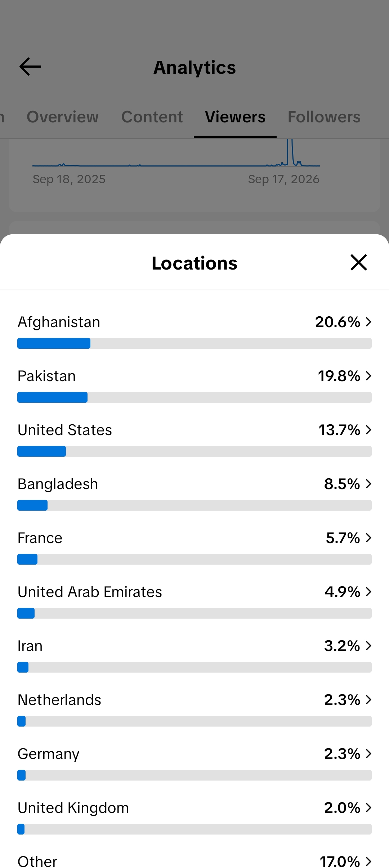Open Other 17.0% chevron
This screenshot has width=389, height=868.
(368, 862)
